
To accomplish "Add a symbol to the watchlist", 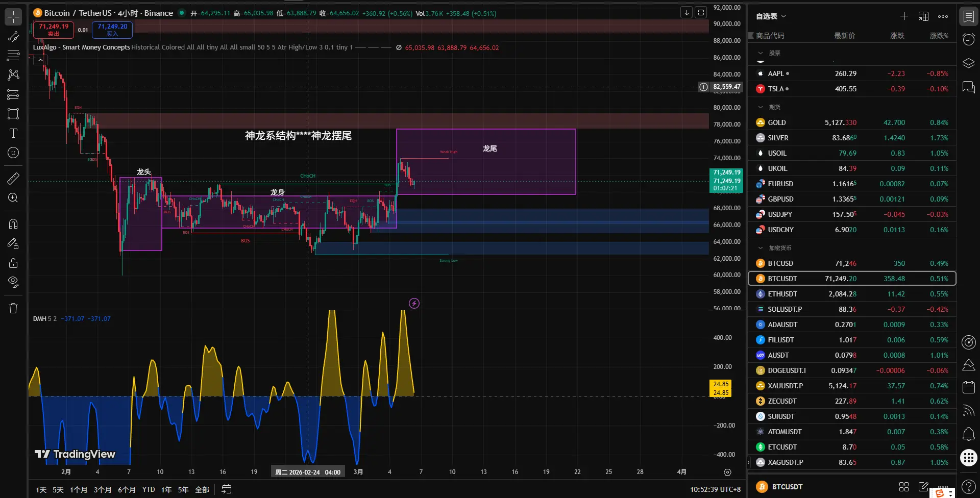I will click(x=904, y=16).
